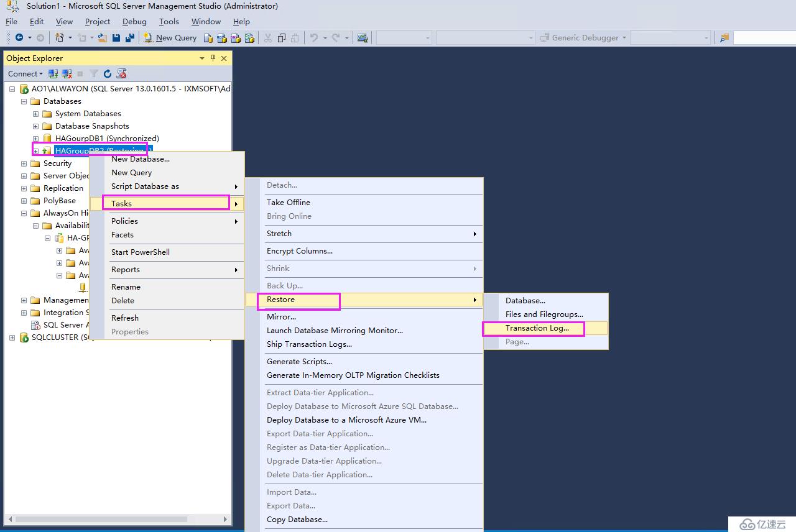Choose Start PowerShell in the context menu
This screenshot has width=796, height=532.
click(167, 252)
